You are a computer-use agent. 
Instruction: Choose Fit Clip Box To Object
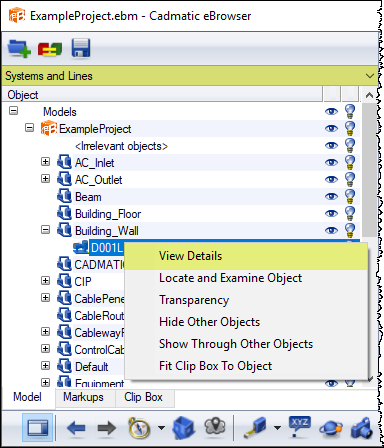[x=246, y=366]
